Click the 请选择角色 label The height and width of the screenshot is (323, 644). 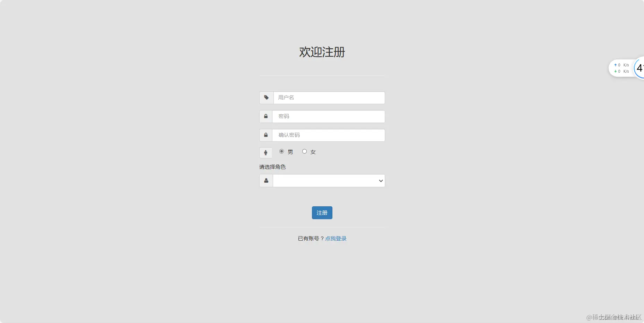point(272,167)
